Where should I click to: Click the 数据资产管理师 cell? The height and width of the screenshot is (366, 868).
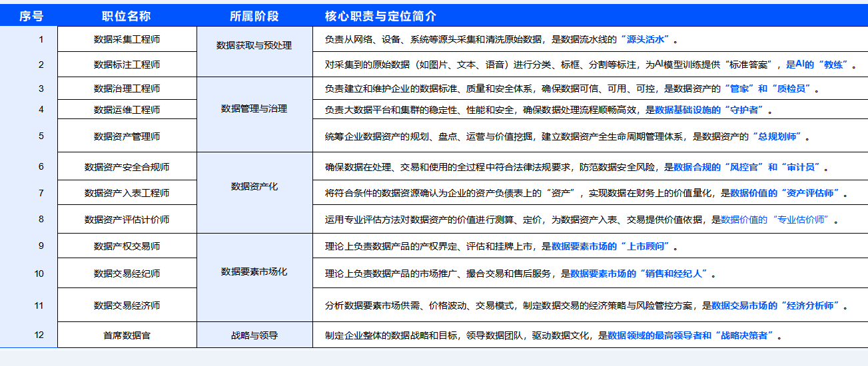coord(127,136)
